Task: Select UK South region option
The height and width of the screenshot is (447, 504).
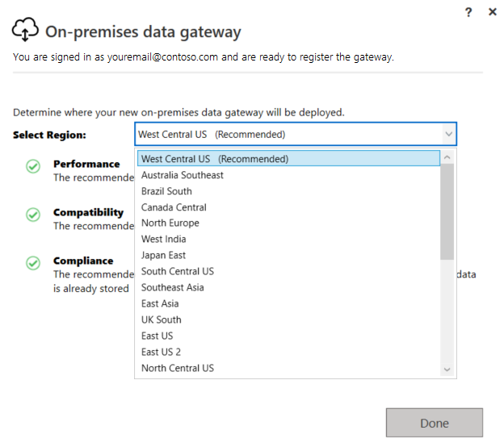Action: [162, 320]
